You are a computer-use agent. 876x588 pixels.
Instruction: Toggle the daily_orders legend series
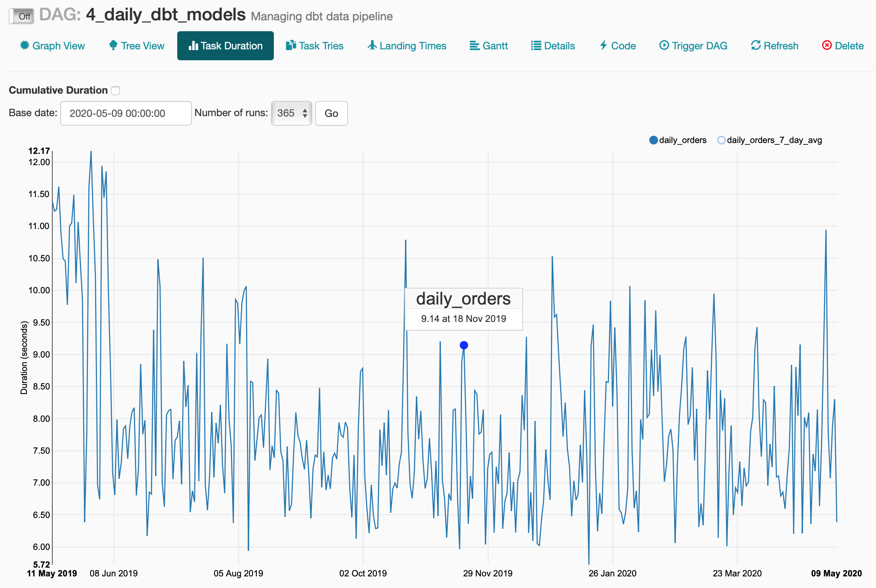click(x=653, y=140)
